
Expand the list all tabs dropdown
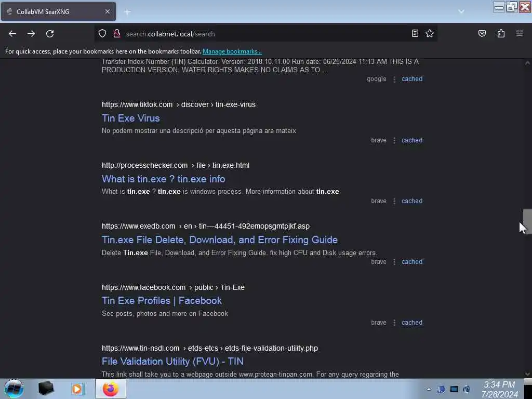pos(461,11)
